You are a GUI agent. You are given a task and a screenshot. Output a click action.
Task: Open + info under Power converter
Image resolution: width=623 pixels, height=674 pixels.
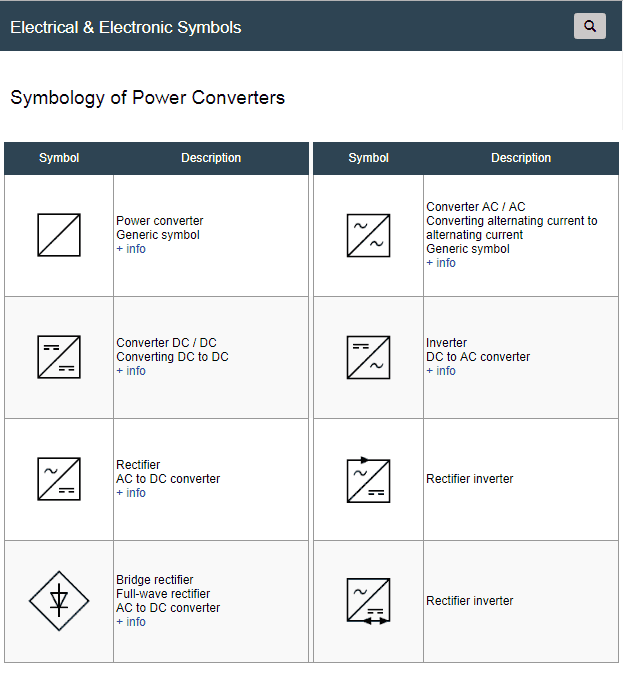pos(131,249)
